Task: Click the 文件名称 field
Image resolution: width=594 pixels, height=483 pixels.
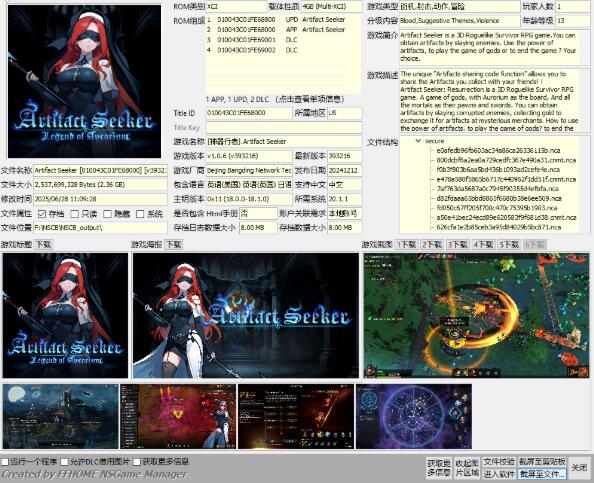Action: (100, 170)
